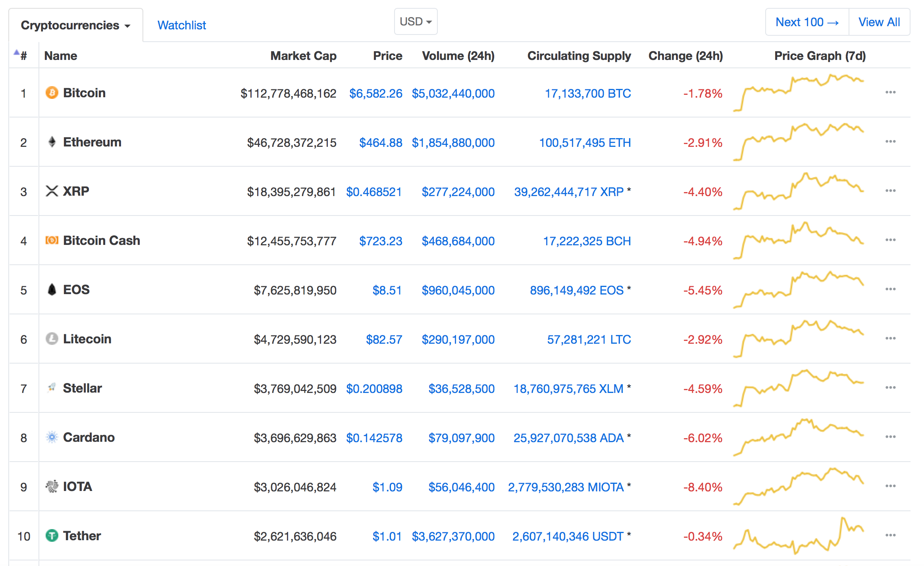Open the more options dots for Bitcoin

[x=890, y=92]
